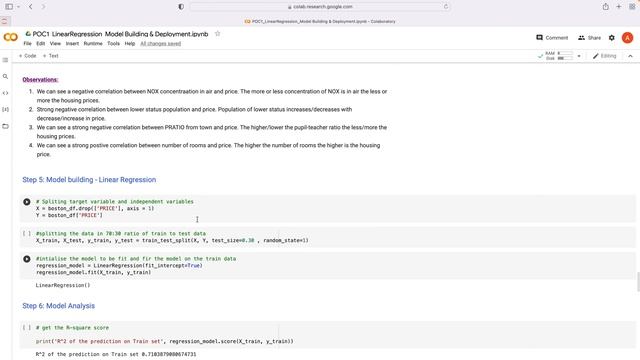
Task: Open the find and replace search icon
Action: 5,76
